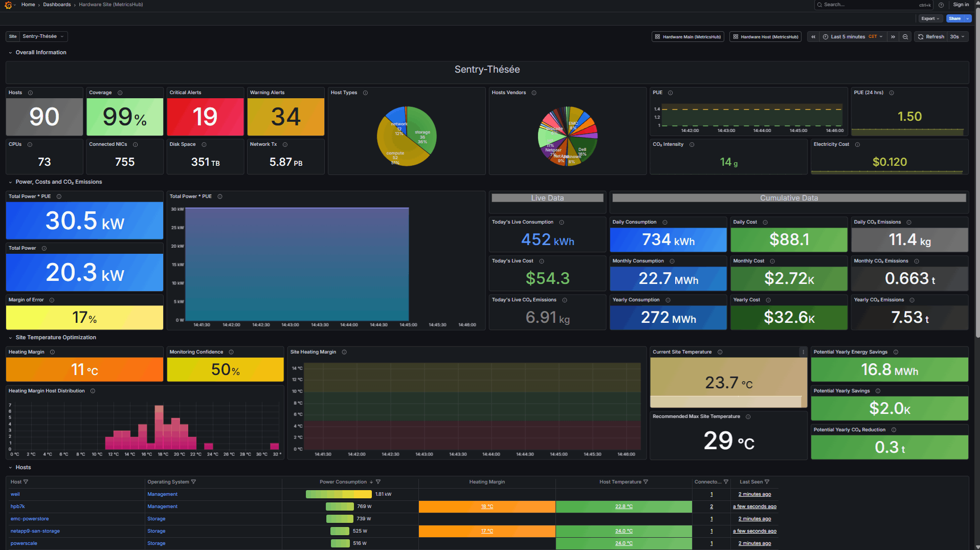Collapse the Site Temperature Optimization row
The height and width of the screenshot is (550, 980).
10,338
